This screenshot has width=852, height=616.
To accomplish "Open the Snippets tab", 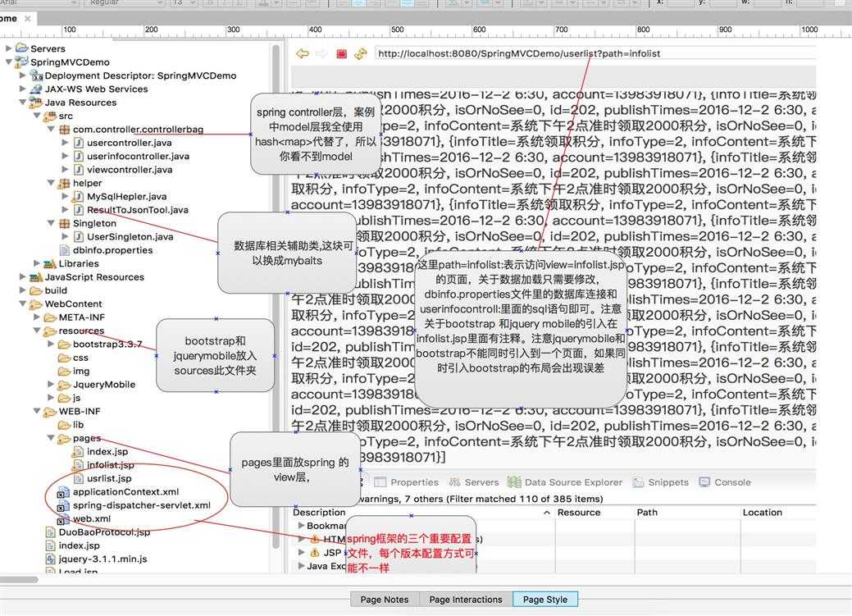I will tap(661, 482).
